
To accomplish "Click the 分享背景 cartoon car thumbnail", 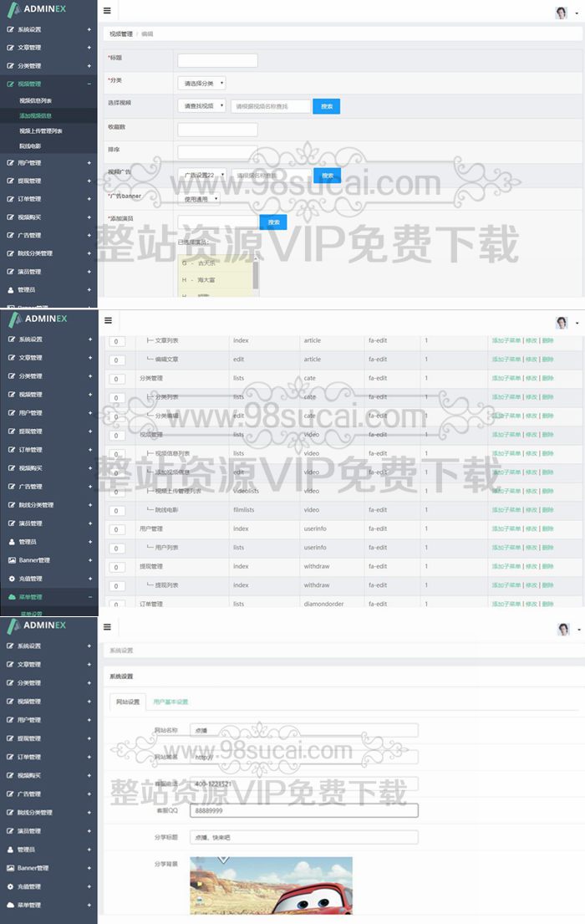I will (271, 885).
